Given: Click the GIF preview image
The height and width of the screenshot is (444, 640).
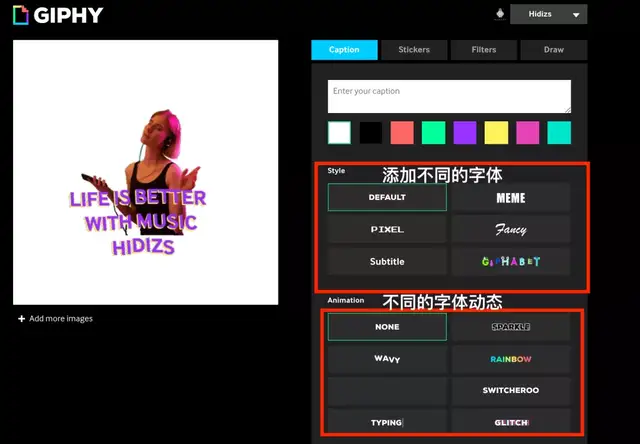Looking at the screenshot, I should [x=145, y=172].
